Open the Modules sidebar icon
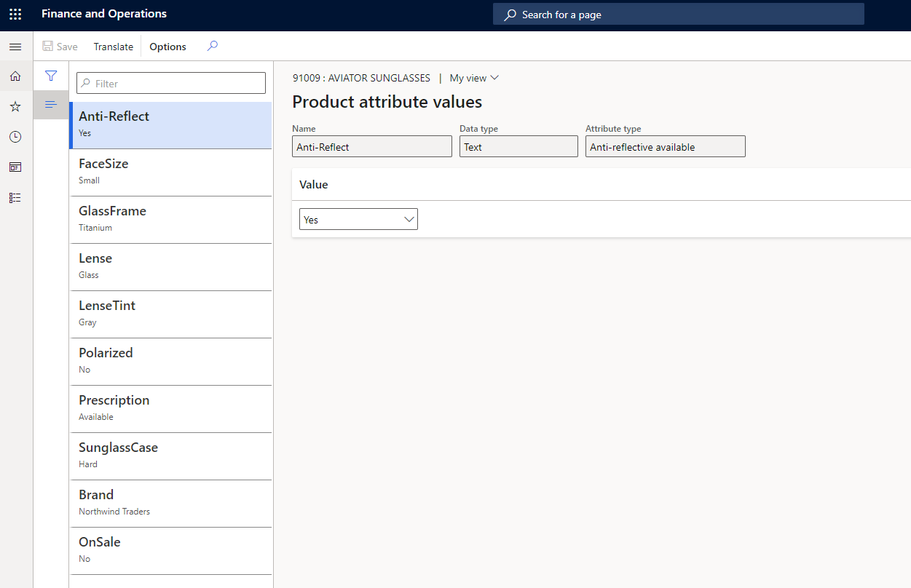This screenshot has height=588, width=911. tap(15, 197)
